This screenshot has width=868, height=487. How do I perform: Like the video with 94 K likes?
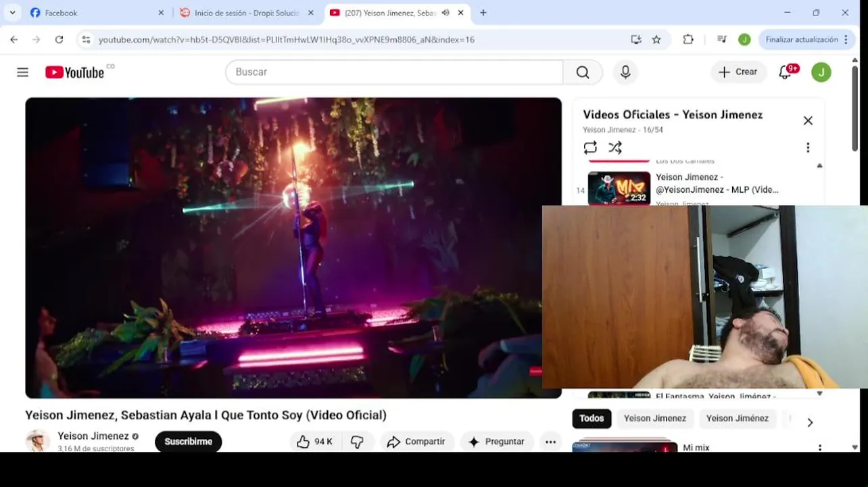[x=315, y=442]
